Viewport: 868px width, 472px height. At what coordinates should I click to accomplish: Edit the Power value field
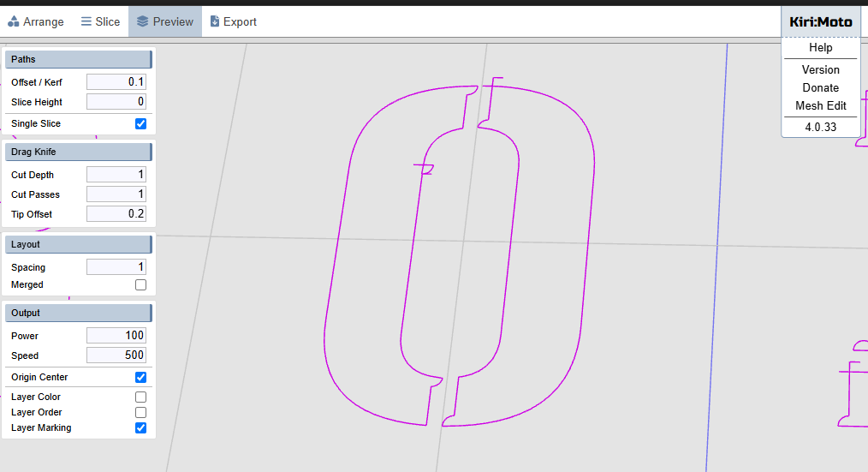pyautogui.click(x=116, y=336)
